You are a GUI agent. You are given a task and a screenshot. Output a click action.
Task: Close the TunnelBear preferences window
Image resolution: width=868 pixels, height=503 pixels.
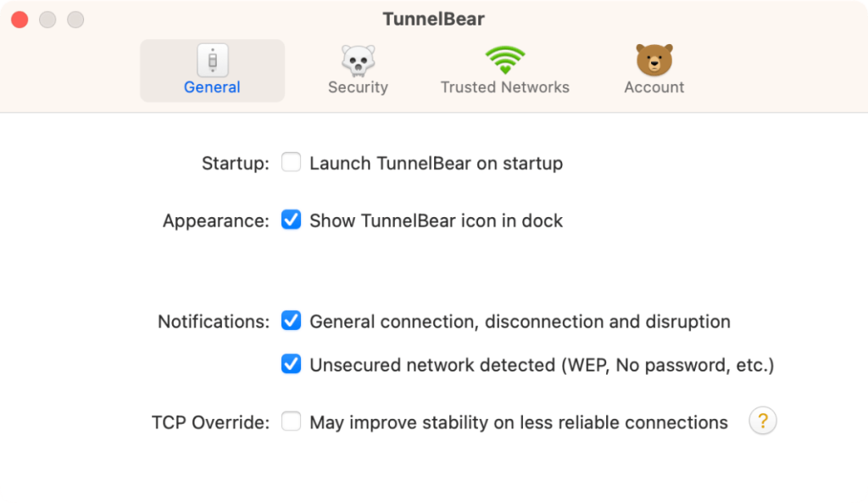pos(20,20)
